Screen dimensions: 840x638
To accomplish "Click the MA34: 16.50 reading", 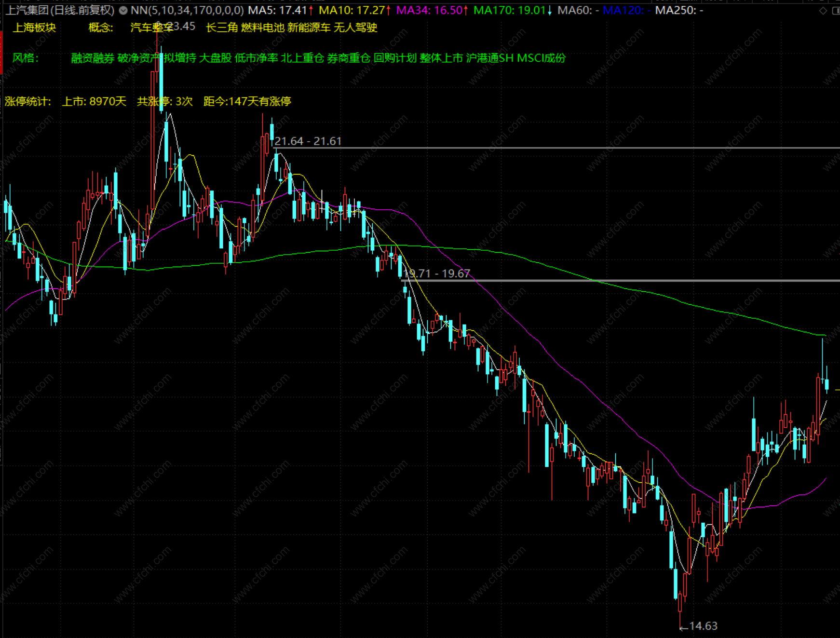I will coord(432,10).
